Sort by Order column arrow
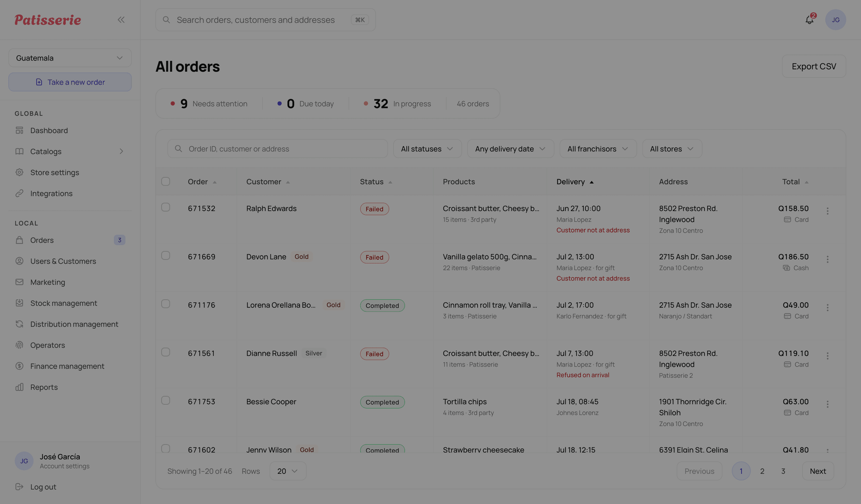This screenshot has width=861, height=504. [215, 182]
